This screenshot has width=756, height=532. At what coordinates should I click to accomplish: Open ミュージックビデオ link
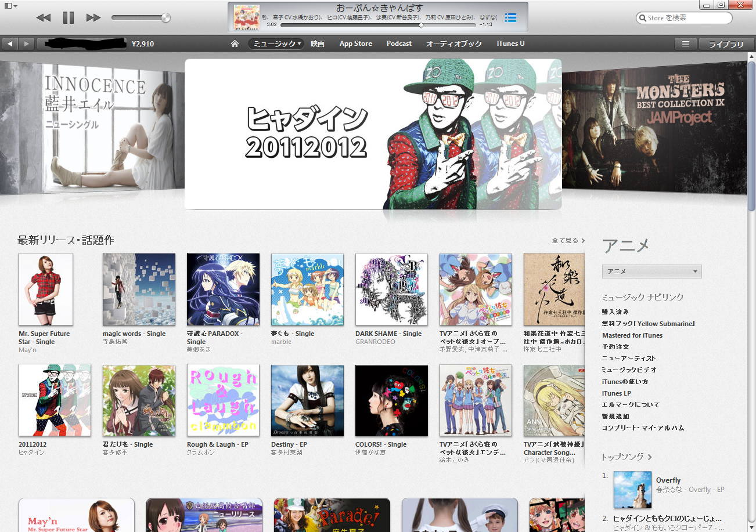(629, 370)
